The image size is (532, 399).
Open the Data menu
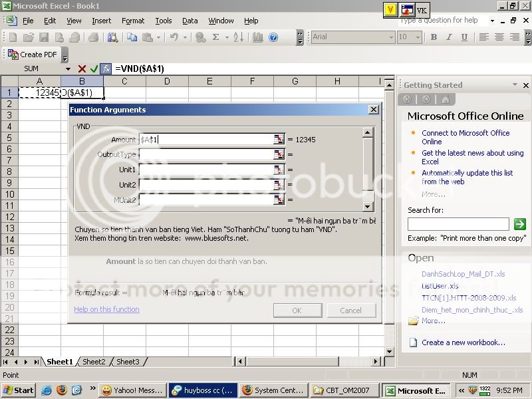pos(190,21)
